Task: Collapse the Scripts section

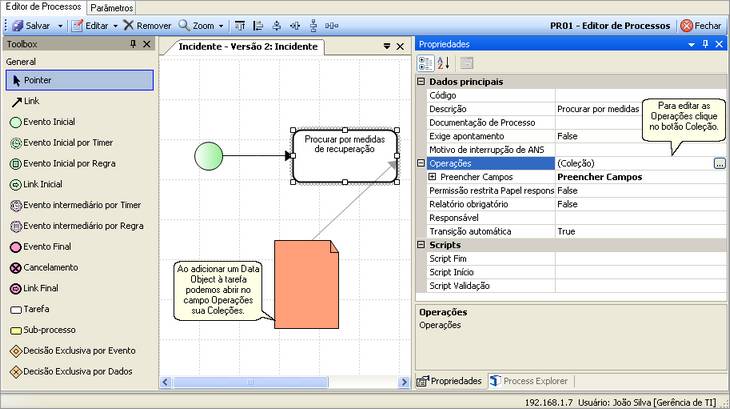Action: (421, 244)
